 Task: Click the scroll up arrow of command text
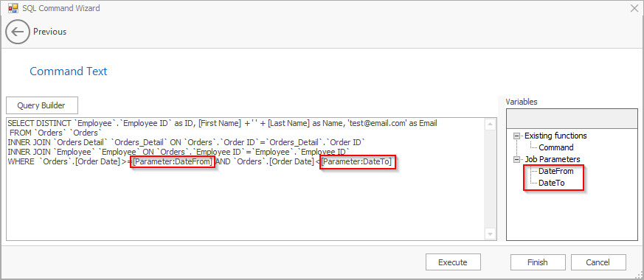pyautogui.click(x=490, y=125)
